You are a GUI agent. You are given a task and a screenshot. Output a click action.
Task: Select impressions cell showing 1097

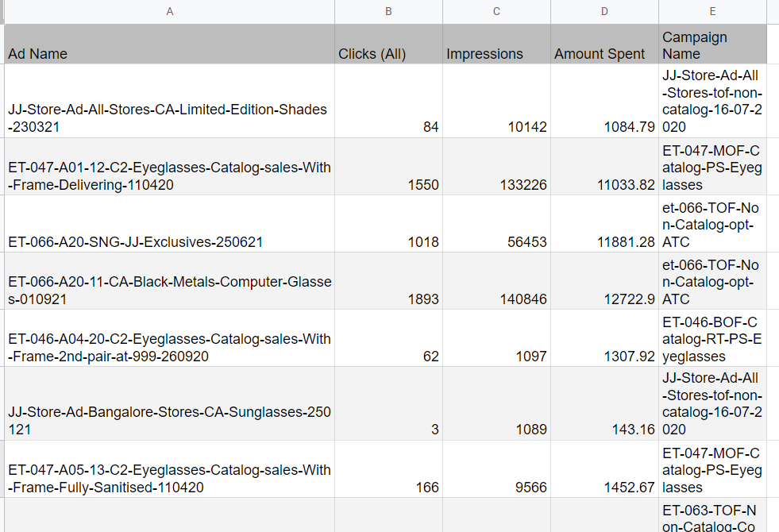496,337
